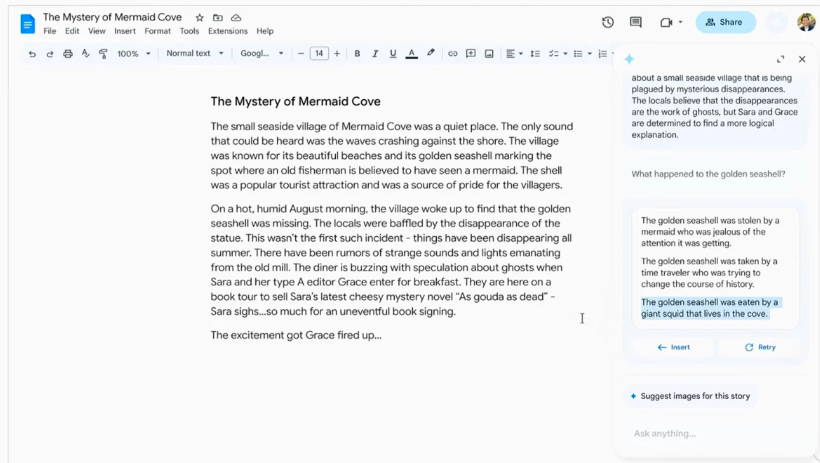Open the Normal text style dropdown

coord(195,53)
